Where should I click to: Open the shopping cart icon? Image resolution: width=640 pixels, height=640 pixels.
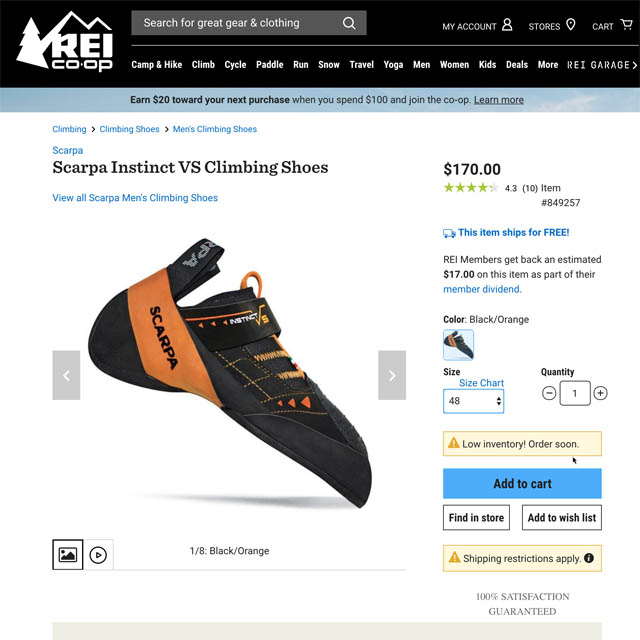[x=626, y=24]
